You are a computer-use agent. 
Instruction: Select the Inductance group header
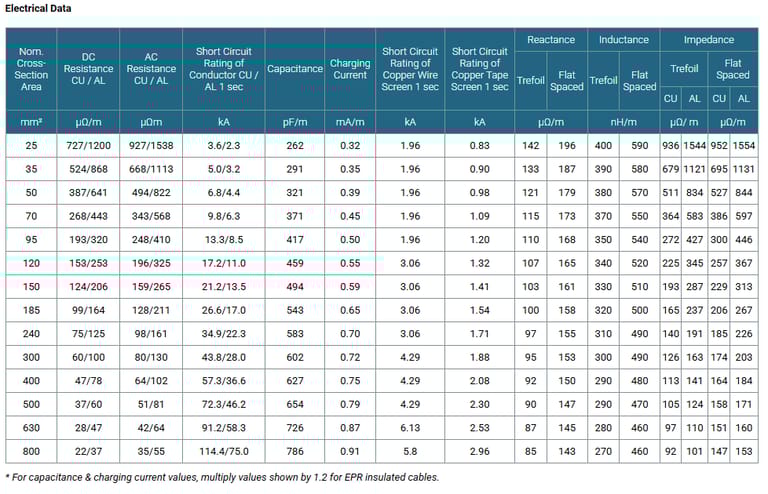(623, 40)
